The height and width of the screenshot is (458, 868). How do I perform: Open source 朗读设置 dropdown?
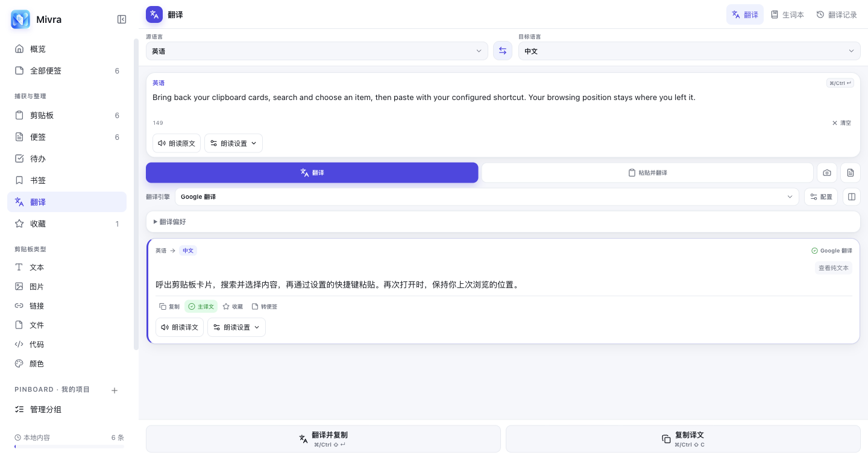click(233, 143)
